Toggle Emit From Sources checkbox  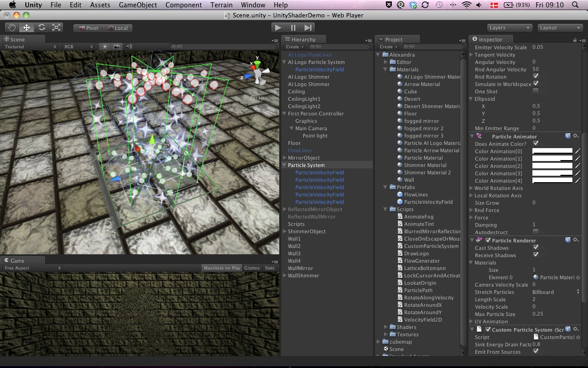coord(536,351)
